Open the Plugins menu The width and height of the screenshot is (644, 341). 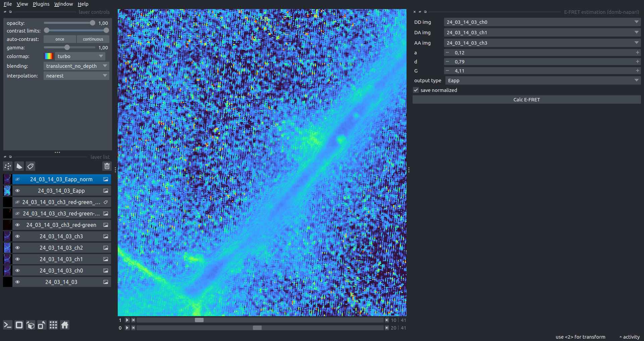click(x=41, y=4)
